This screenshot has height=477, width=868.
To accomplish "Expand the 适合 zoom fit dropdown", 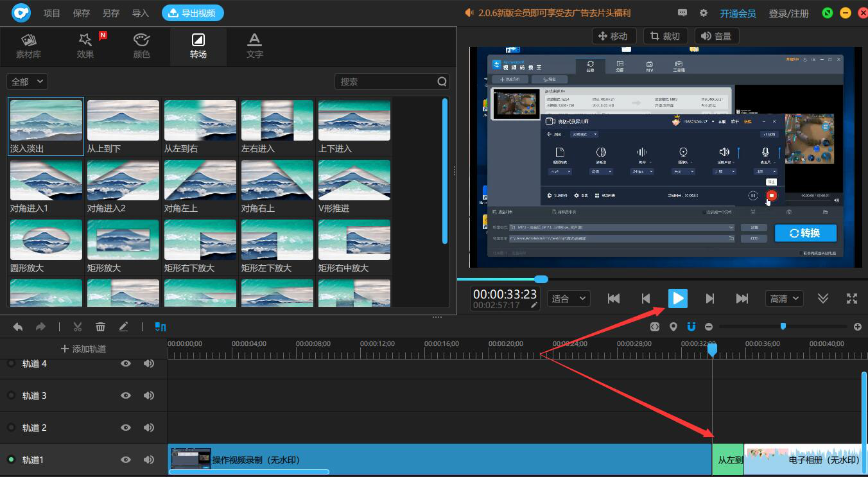I will pyautogui.click(x=568, y=299).
